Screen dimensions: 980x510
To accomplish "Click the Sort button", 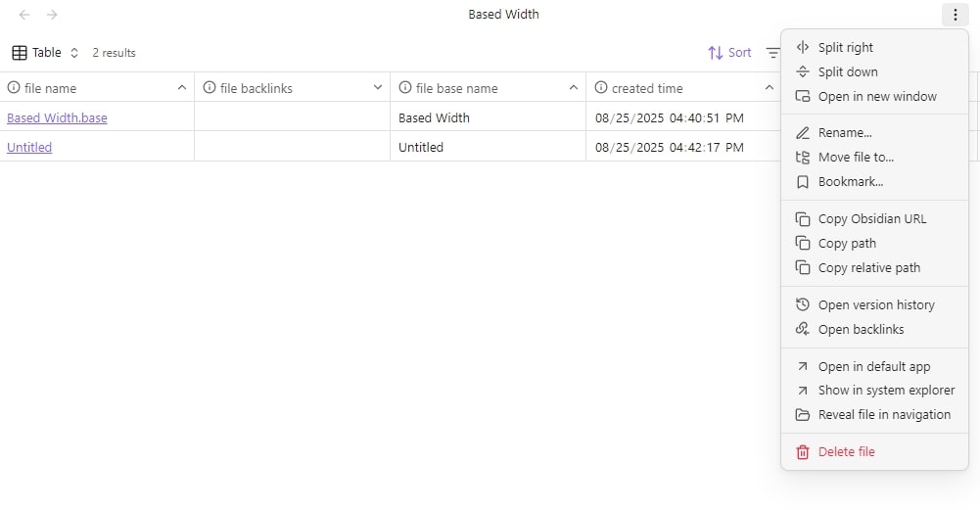I will click(729, 53).
